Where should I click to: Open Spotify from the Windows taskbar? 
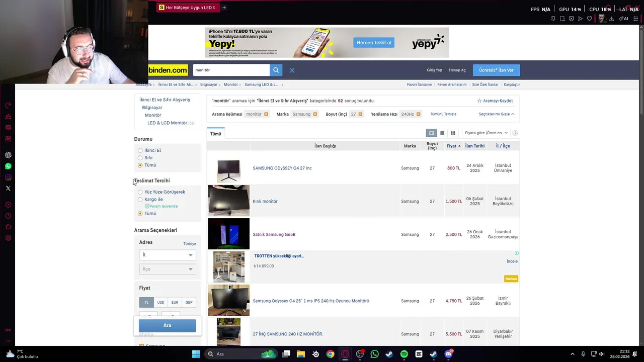404,354
